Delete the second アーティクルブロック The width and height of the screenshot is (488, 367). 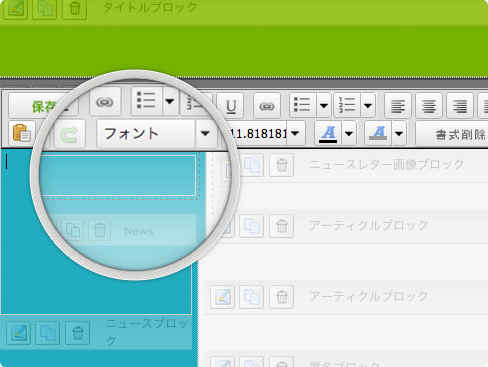(x=282, y=297)
